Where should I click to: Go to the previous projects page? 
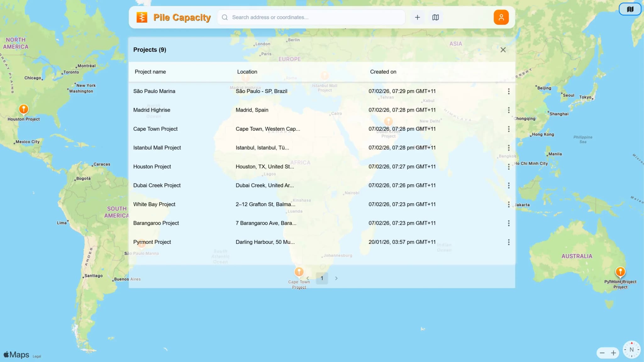click(x=308, y=278)
